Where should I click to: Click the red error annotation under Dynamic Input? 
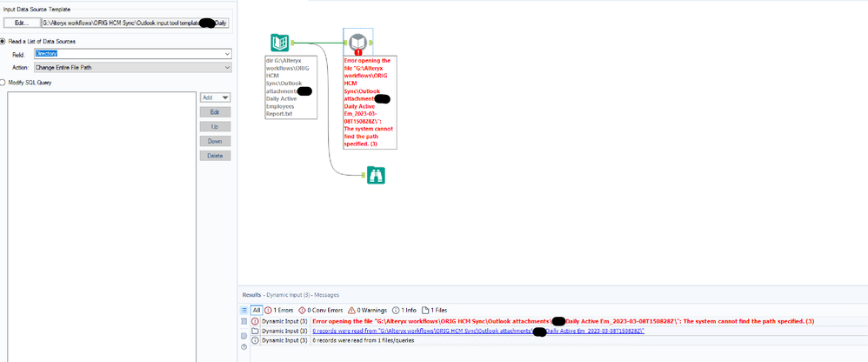370,102
